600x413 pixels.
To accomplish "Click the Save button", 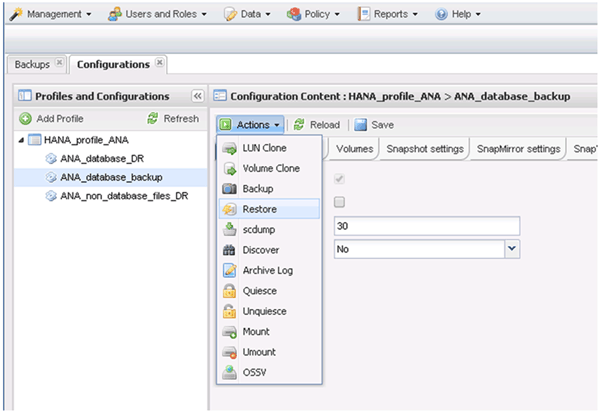I will click(374, 125).
